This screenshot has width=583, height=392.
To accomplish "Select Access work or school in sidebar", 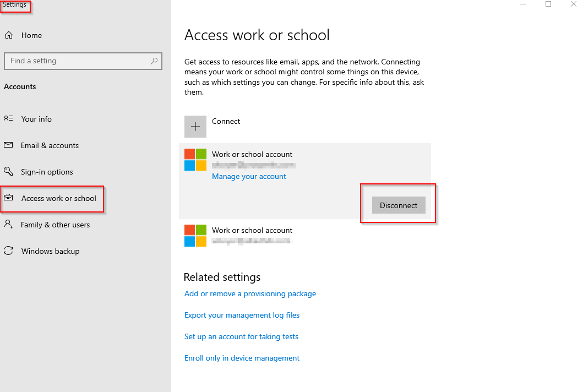I will (x=59, y=198).
